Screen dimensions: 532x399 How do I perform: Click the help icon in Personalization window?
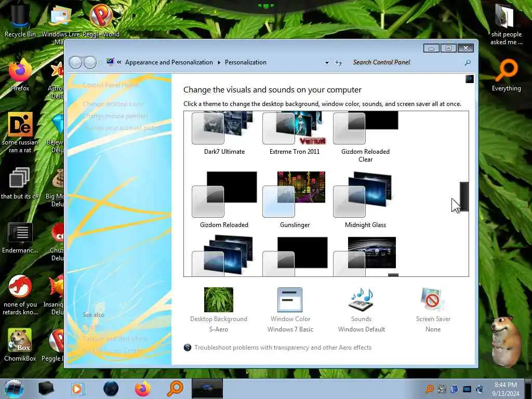point(470,79)
